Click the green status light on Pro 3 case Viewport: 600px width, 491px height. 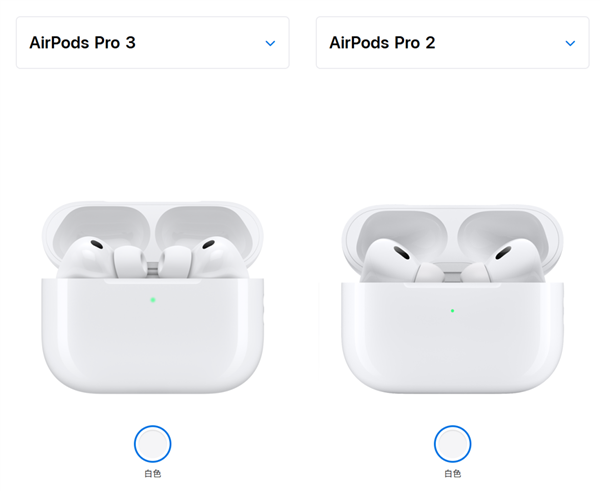point(153,300)
